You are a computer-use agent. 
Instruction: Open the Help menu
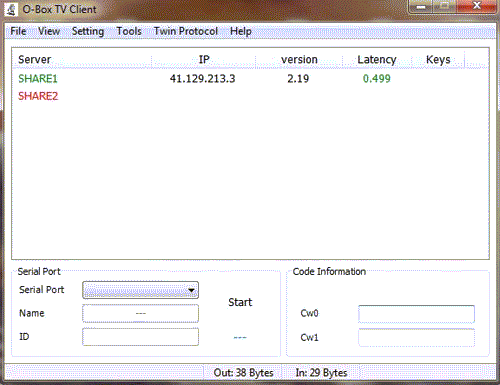pyautogui.click(x=241, y=31)
